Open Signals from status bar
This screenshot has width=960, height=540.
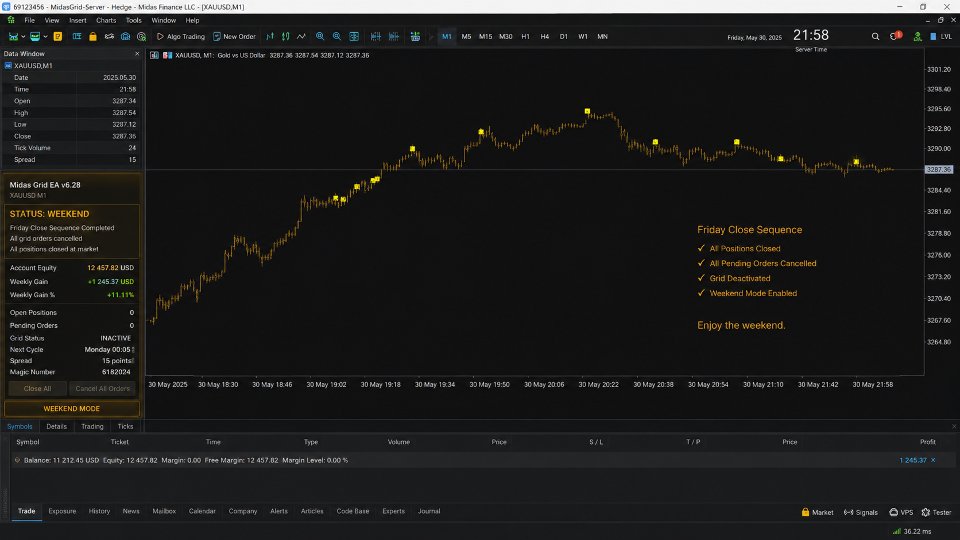[x=860, y=512]
